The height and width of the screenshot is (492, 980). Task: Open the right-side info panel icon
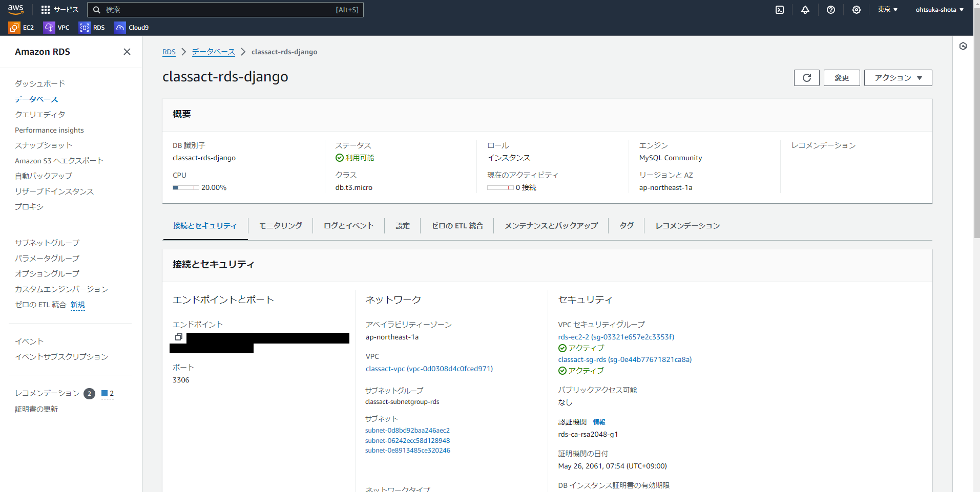(x=963, y=46)
